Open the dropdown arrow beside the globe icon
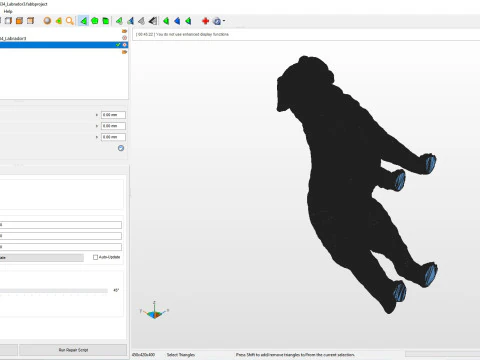Screen dimensions: 480x360 (x=224, y=21)
